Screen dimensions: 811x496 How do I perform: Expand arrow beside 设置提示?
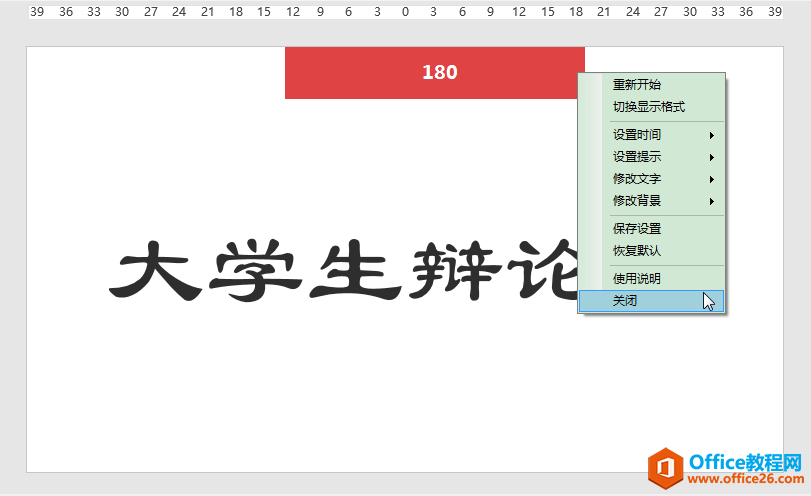[x=712, y=157]
